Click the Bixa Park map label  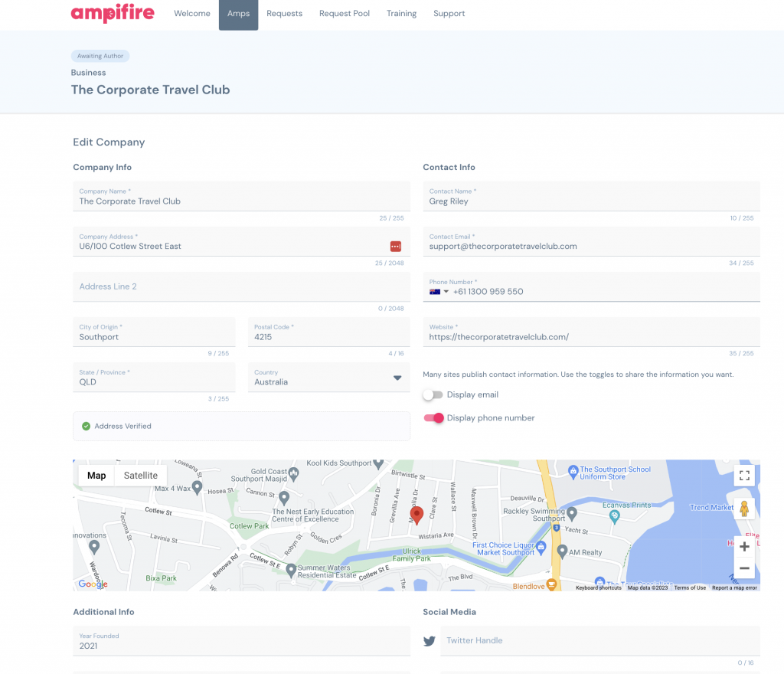point(161,578)
